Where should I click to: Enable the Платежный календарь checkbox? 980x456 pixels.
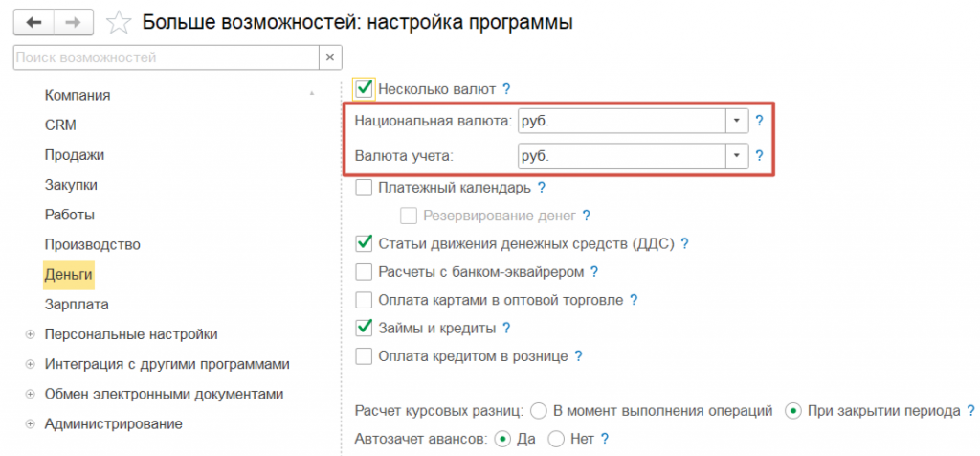pyautogui.click(x=364, y=188)
